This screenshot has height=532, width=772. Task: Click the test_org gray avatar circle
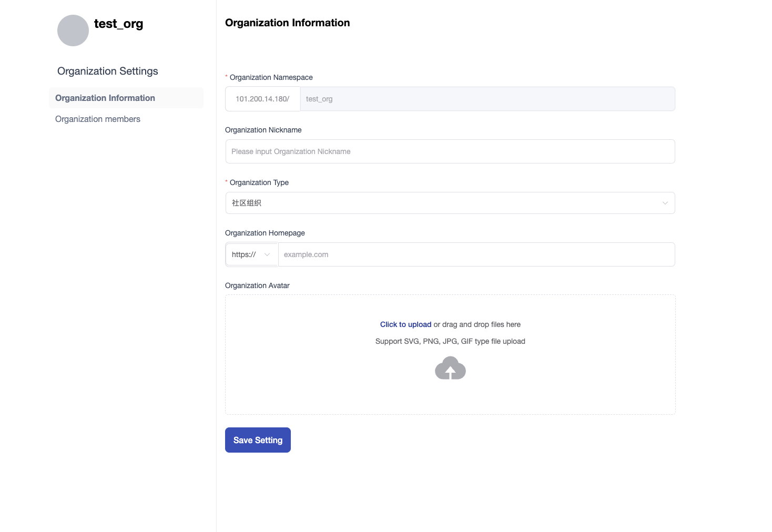(73, 30)
